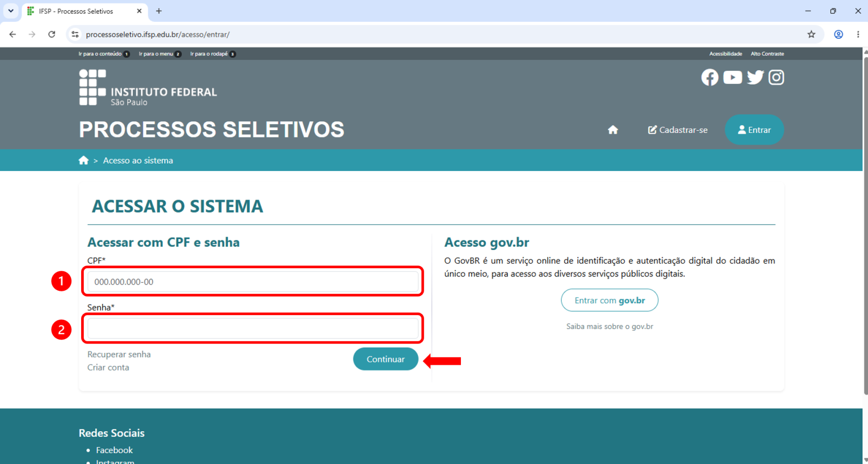Image resolution: width=868 pixels, height=464 pixels.
Task: Click the Entrar com gov.br button
Action: (x=610, y=300)
